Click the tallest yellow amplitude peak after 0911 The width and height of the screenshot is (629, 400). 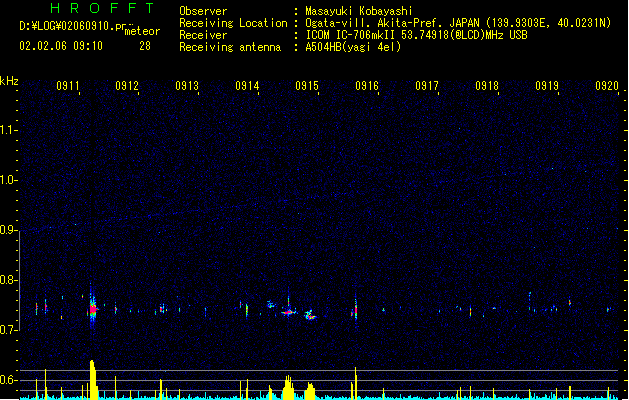pos(93,379)
